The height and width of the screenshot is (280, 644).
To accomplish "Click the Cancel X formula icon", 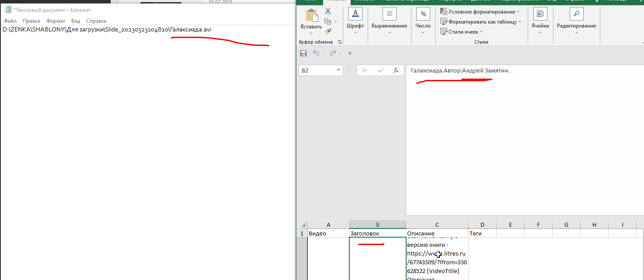I will [365, 70].
